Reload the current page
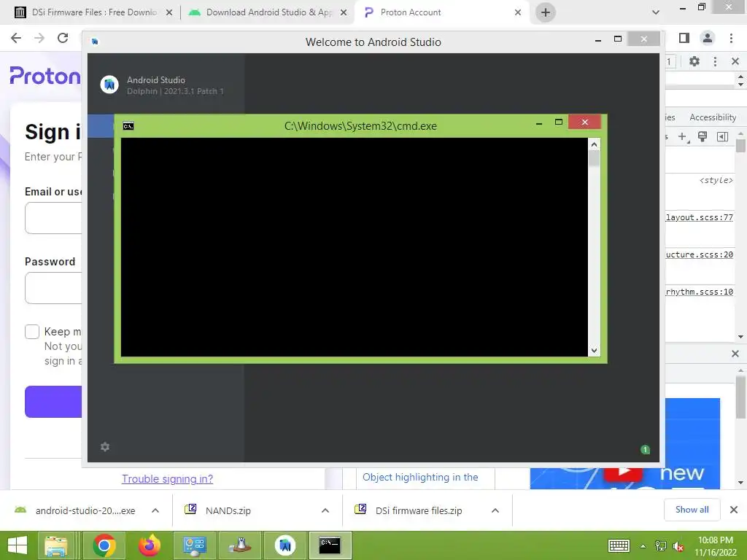This screenshot has width=747, height=560. coord(63,38)
